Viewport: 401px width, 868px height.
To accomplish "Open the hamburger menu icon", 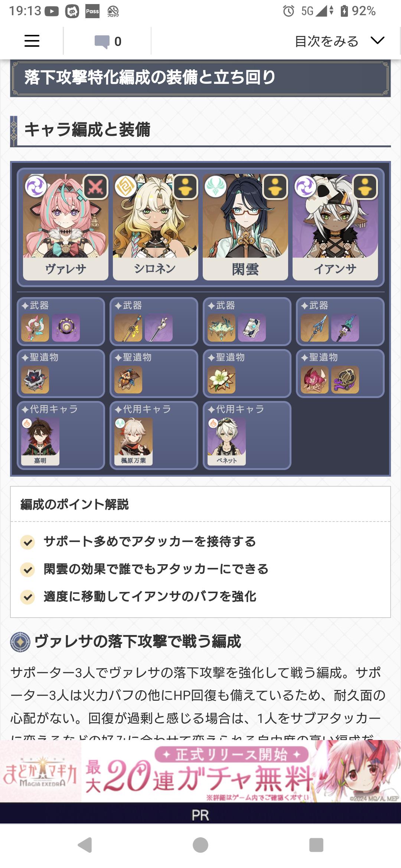I will tap(32, 41).
